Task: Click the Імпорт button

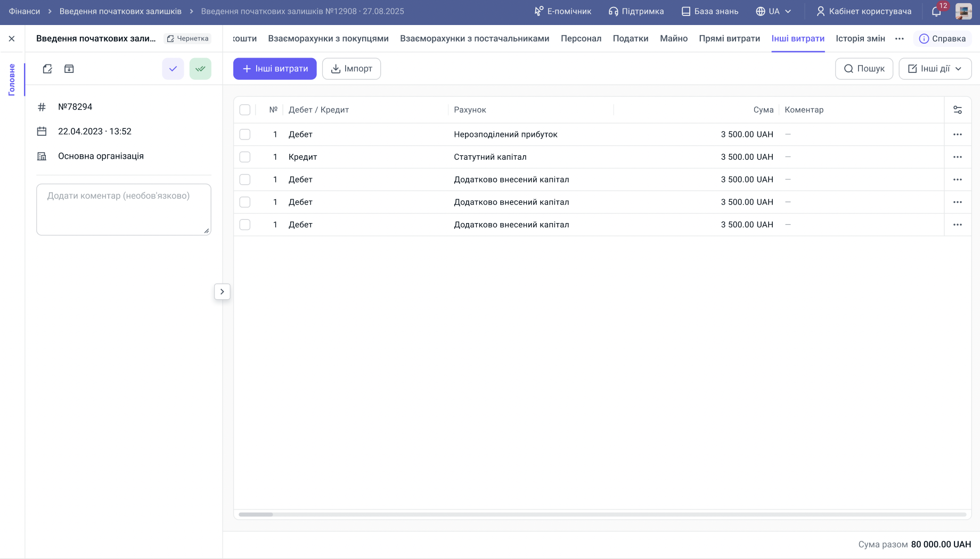Action: tap(352, 69)
